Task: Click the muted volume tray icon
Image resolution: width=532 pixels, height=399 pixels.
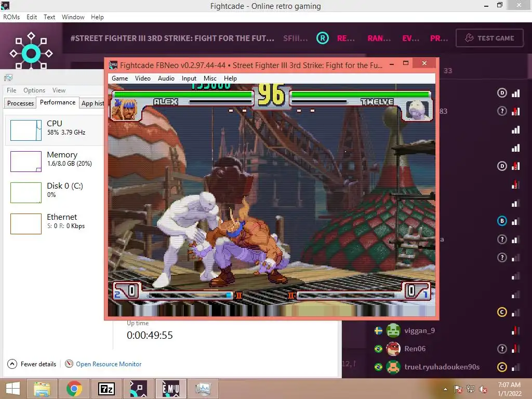Action: pyautogui.click(x=483, y=389)
